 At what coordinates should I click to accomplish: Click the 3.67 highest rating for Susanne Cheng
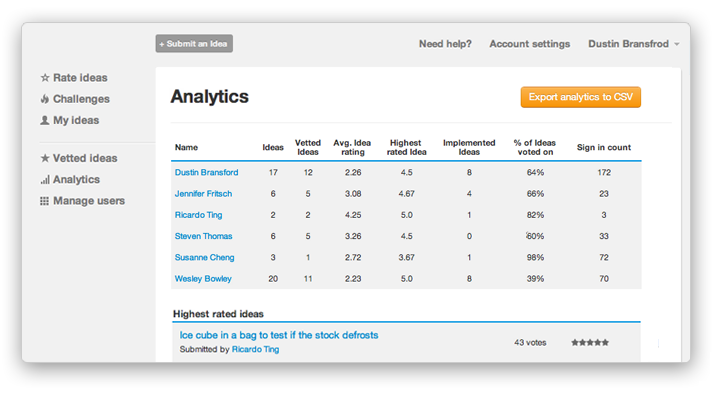click(406, 258)
